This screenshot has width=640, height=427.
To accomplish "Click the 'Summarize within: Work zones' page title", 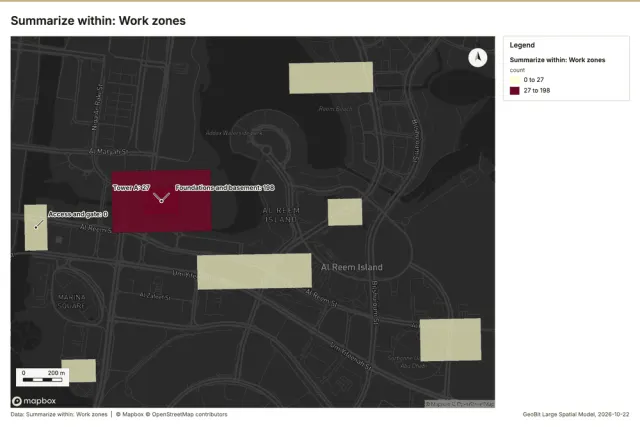I will tap(98, 21).
